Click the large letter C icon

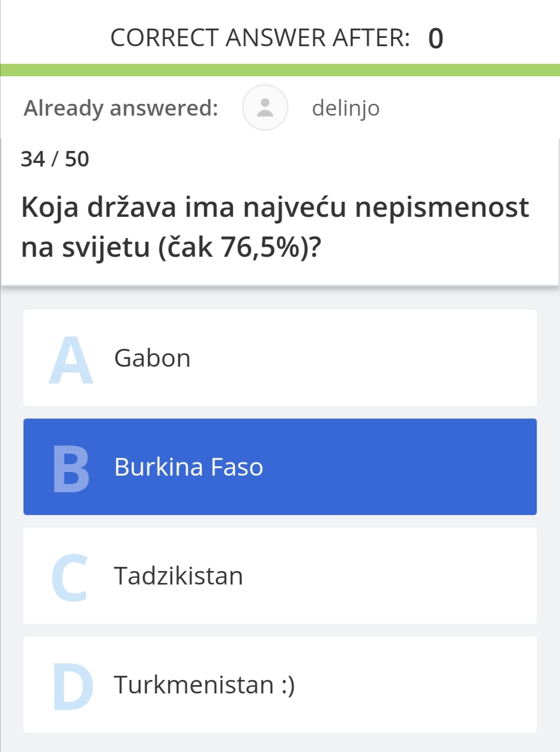coord(70,578)
